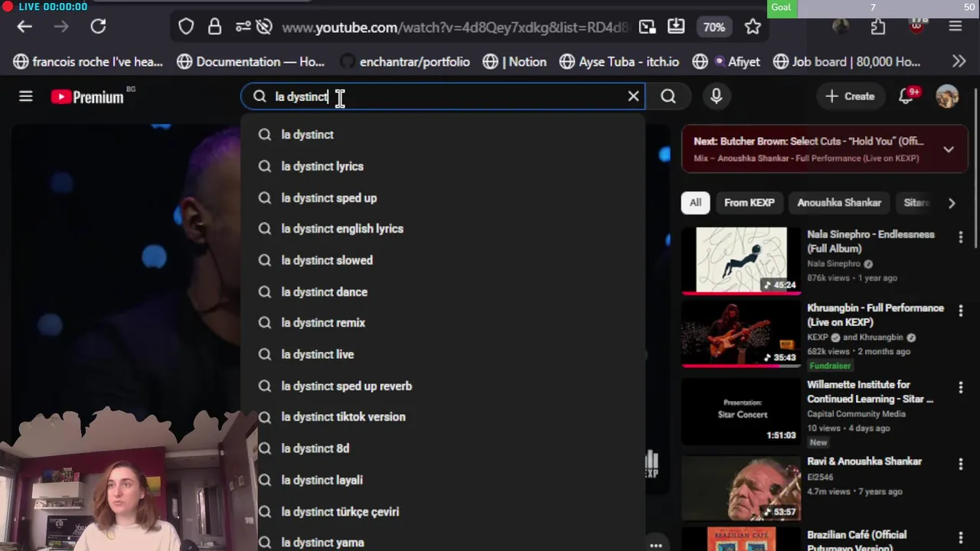The image size is (980, 551).
Task: Choose 'la dystinct layali' suggestion
Action: pos(443,480)
